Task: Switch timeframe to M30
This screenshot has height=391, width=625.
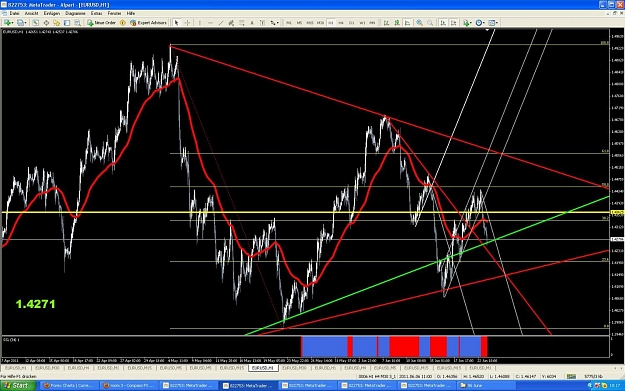Action: [x=320, y=23]
